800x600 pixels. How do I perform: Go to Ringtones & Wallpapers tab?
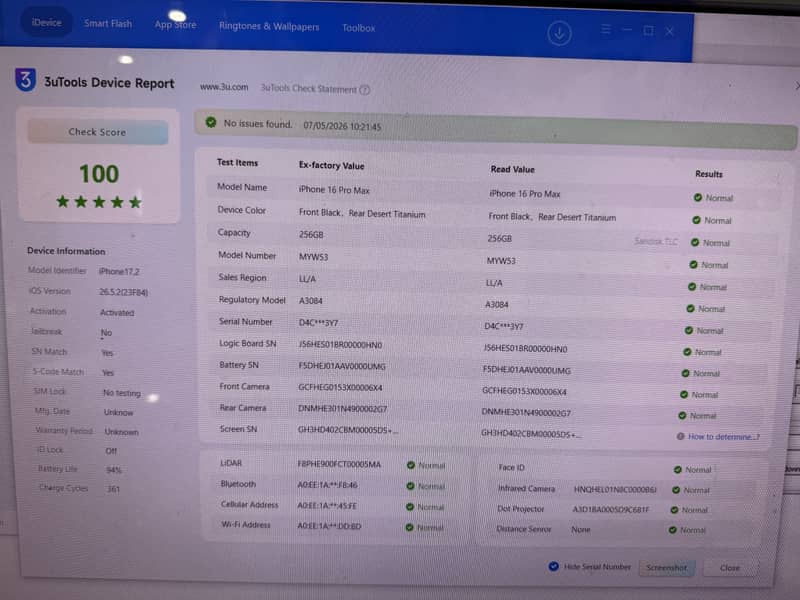tap(269, 26)
